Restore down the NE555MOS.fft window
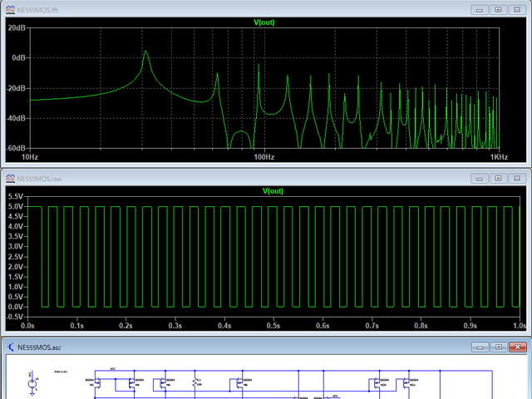Image resolution: width=532 pixels, height=399 pixels. pos(498,10)
